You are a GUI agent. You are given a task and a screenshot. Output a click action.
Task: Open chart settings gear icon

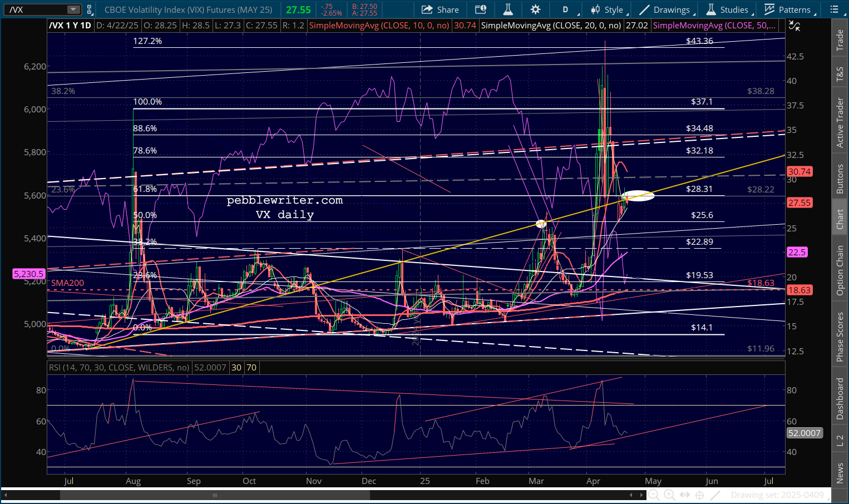[x=535, y=9]
